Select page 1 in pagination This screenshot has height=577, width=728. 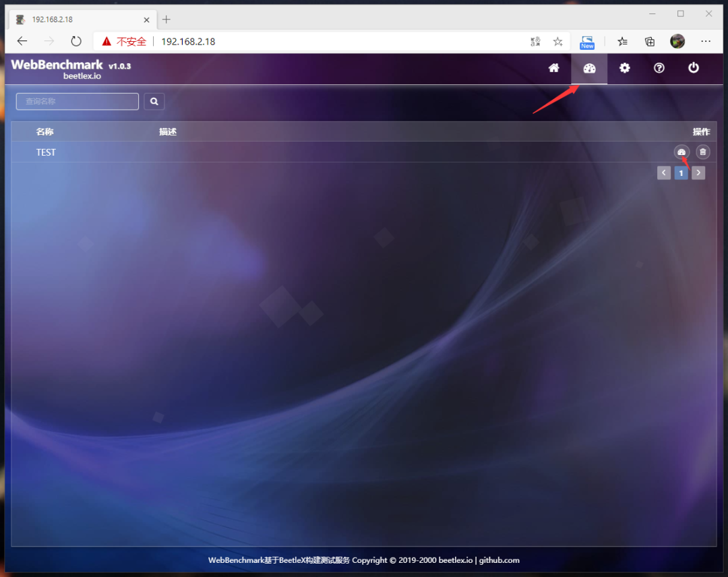(681, 173)
